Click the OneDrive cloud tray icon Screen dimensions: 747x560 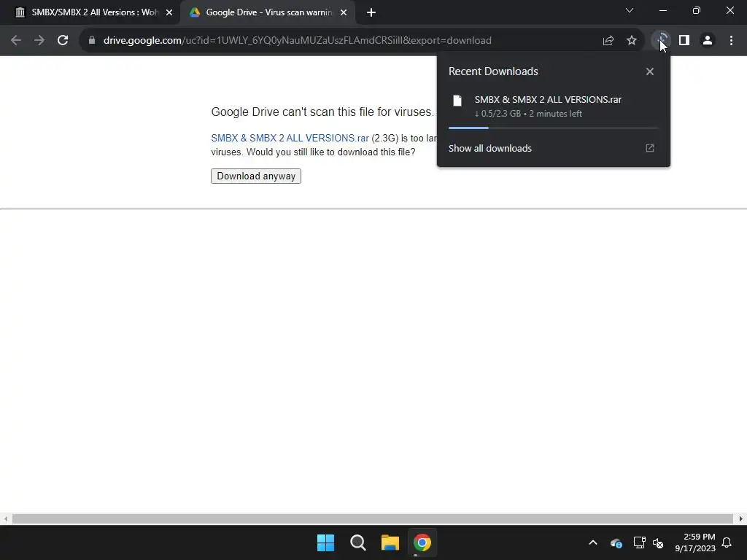click(x=616, y=542)
